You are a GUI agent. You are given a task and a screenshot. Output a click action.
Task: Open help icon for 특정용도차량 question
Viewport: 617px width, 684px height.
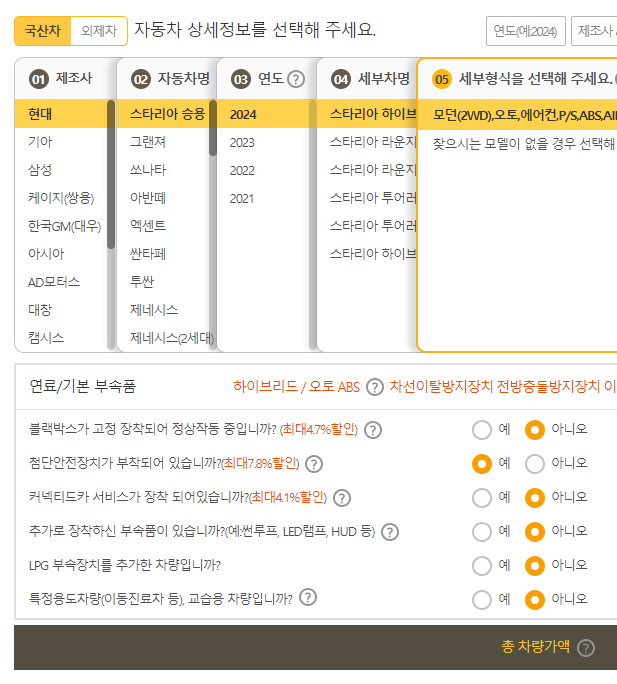click(x=308, y=598)
